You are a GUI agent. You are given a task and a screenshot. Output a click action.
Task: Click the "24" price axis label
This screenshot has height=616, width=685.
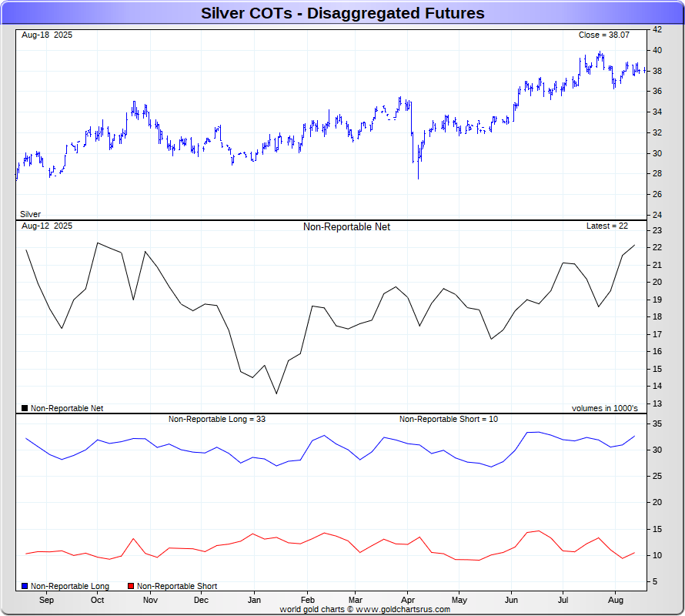click(x=657, y=215)
